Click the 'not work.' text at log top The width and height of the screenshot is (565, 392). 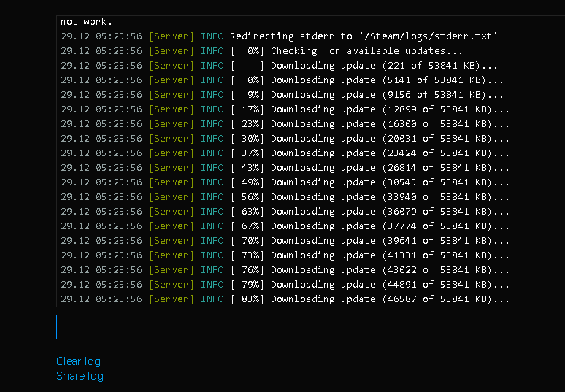coord(86,22)
